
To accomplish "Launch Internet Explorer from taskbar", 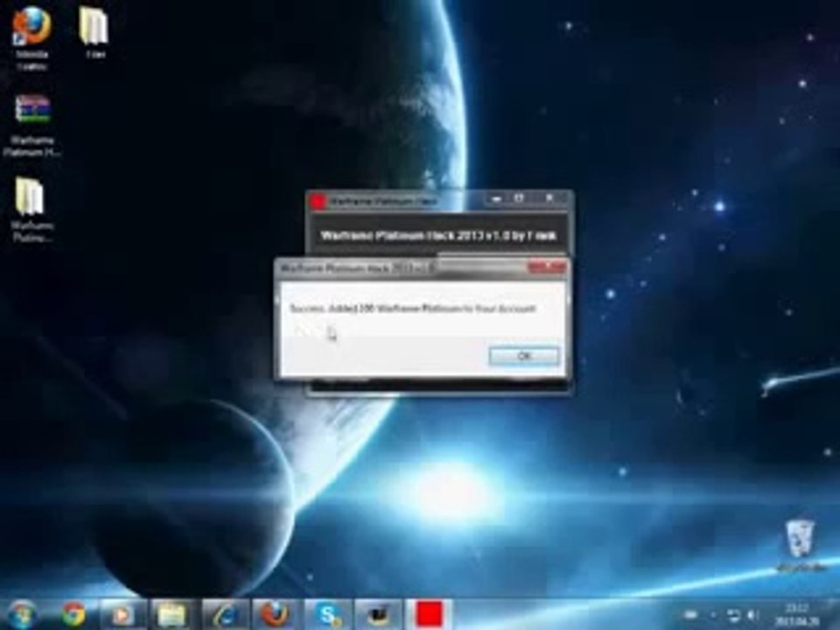I will pos(225,614).
